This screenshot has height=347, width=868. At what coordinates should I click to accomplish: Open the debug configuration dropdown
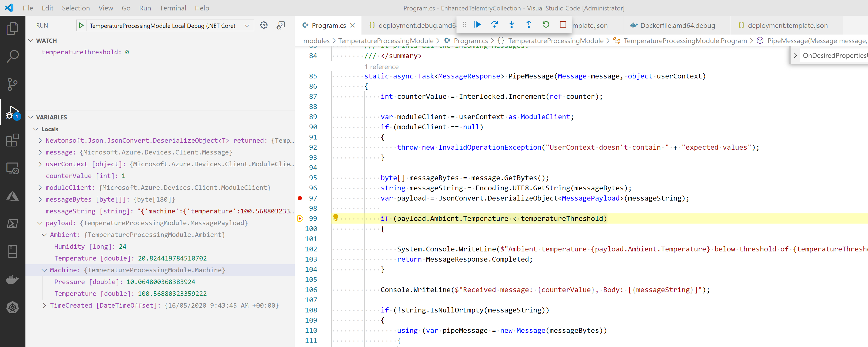tap(247, 26)
